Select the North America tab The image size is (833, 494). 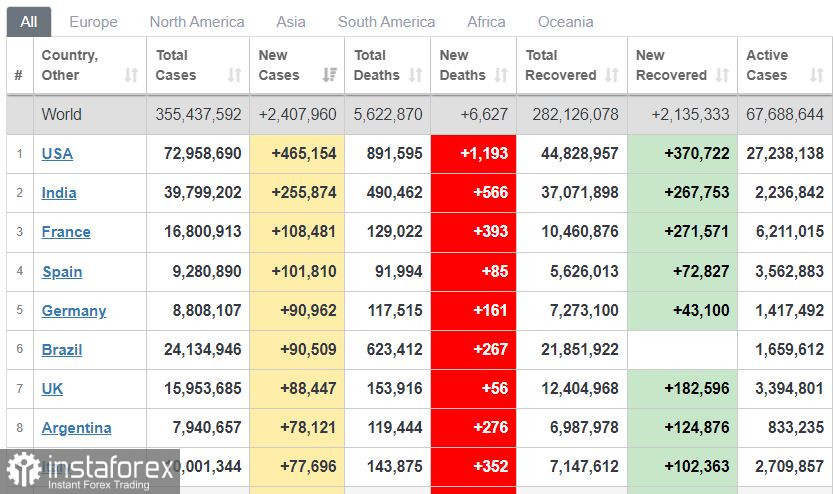click(197, 21)
